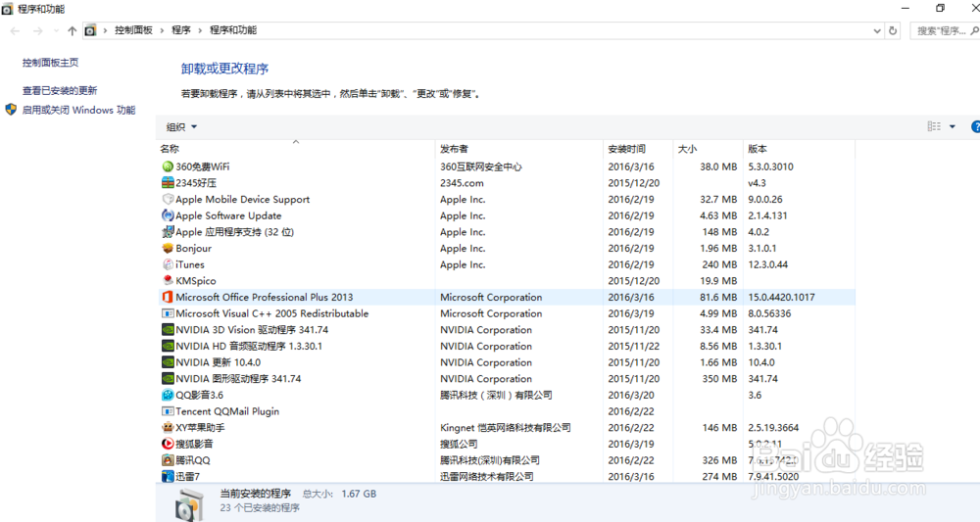The width and height of the screenshot is (980, 522).
Task: Click the iTunes program icon
Action: click(168, 264)
